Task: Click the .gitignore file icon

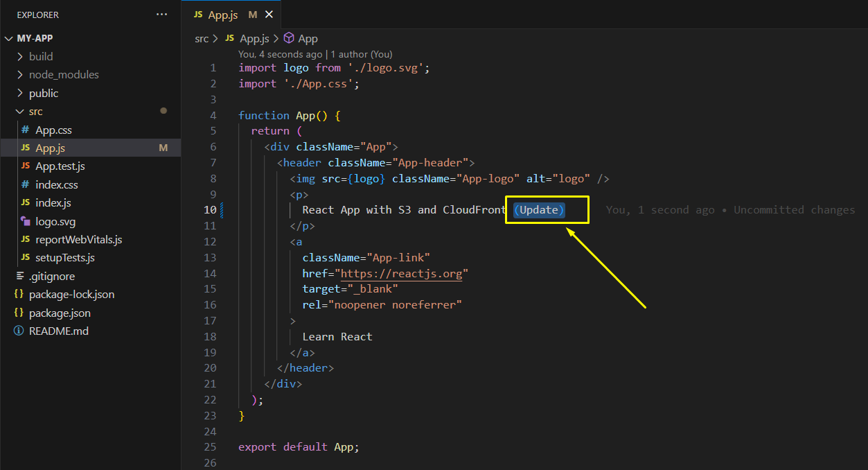Action: pyautogui.click(x=19, y=276)
